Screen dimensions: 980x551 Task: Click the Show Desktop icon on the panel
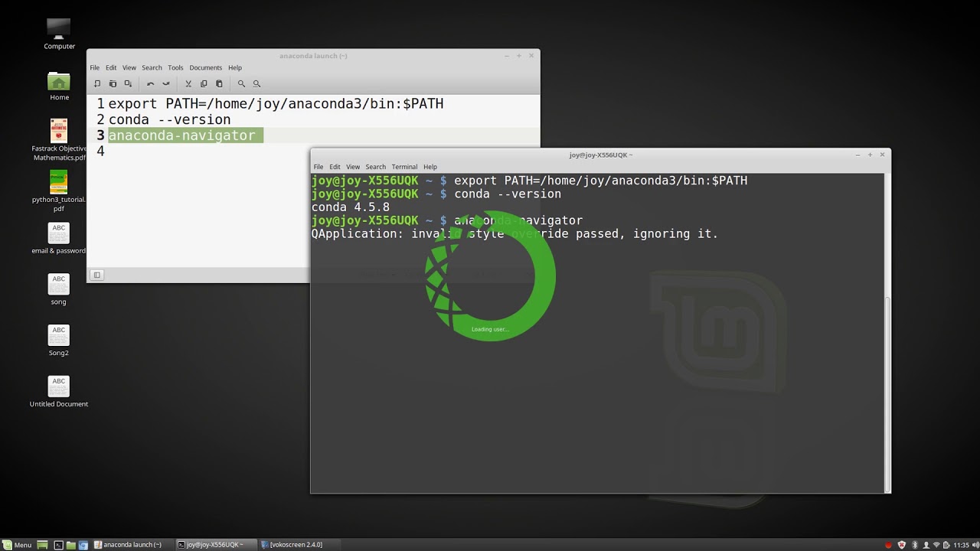(x=43, y=545)
